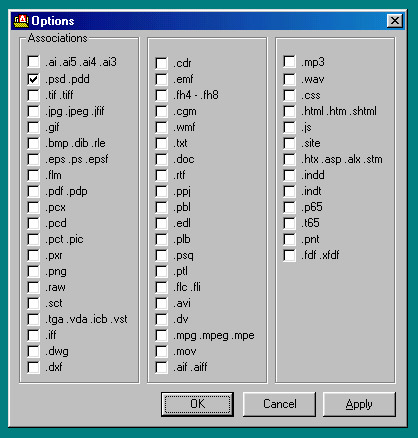Viewport: 418px width, 438px height.
Task: Check the .tif .tiff file association
Action: coord(33,95)
